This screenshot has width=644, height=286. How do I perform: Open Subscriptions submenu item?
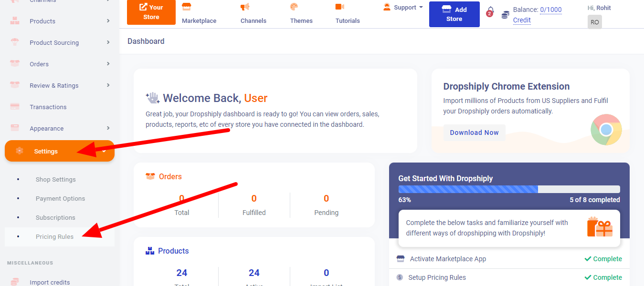[x=55, y=218]
